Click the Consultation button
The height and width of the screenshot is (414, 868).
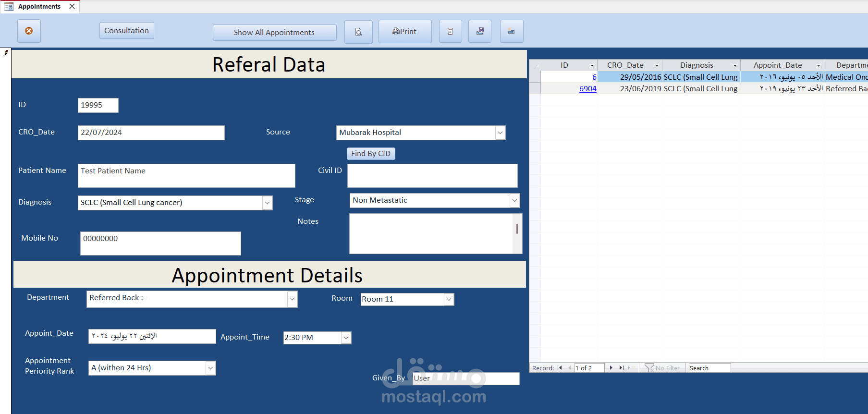click(127, 31)
